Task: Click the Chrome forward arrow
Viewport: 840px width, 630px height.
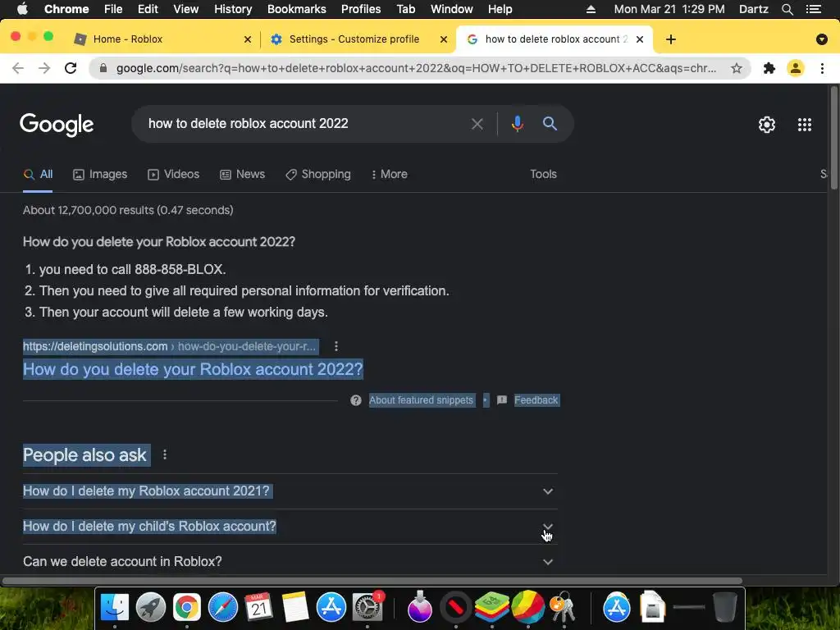Action: pos(44,68)
